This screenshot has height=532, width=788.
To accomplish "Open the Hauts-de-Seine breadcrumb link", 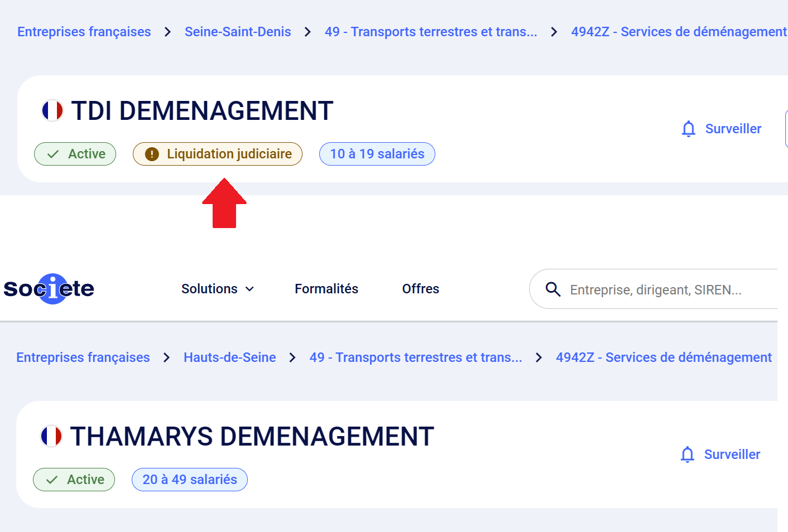I will pyautogui.click(x=230, y=357).
